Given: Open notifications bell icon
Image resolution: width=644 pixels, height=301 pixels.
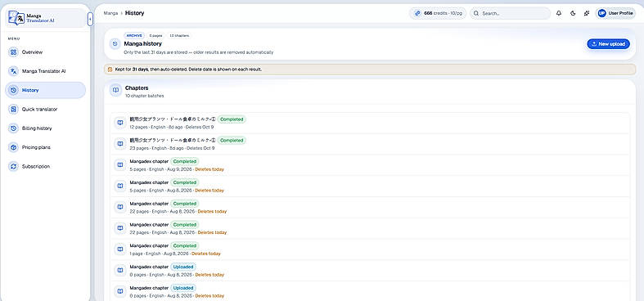Looking at the screenshot, I should tap(559, 13).
